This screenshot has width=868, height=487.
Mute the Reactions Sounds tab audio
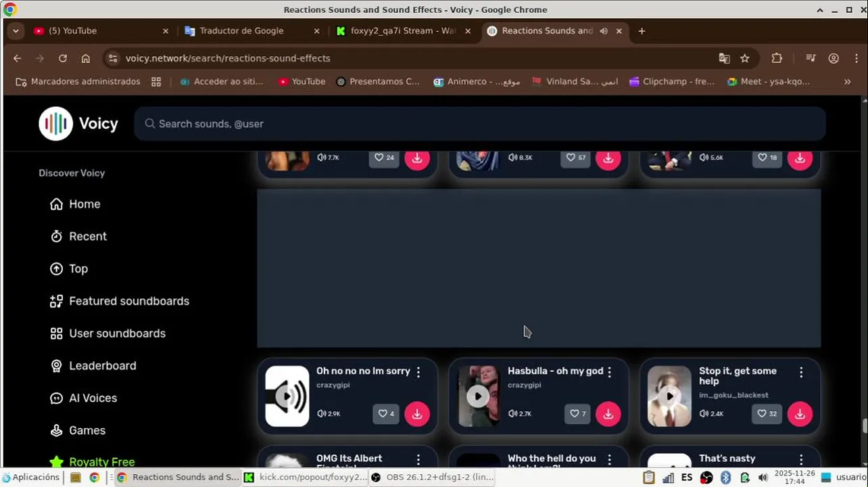point(604,31)
